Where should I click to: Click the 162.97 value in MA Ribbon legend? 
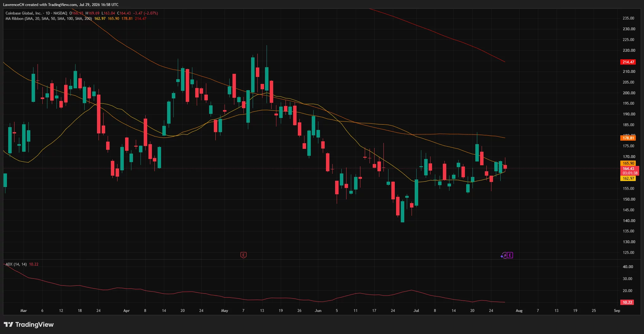coord(100,19)
